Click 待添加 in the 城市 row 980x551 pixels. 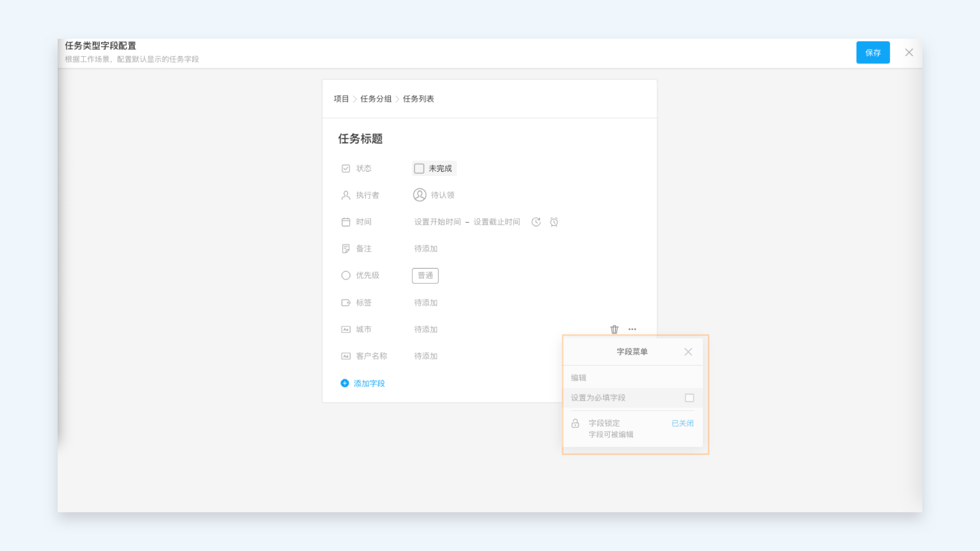[426, 330]
